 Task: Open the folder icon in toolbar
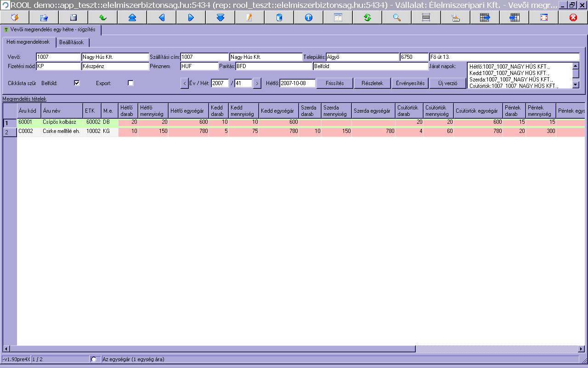44,17
